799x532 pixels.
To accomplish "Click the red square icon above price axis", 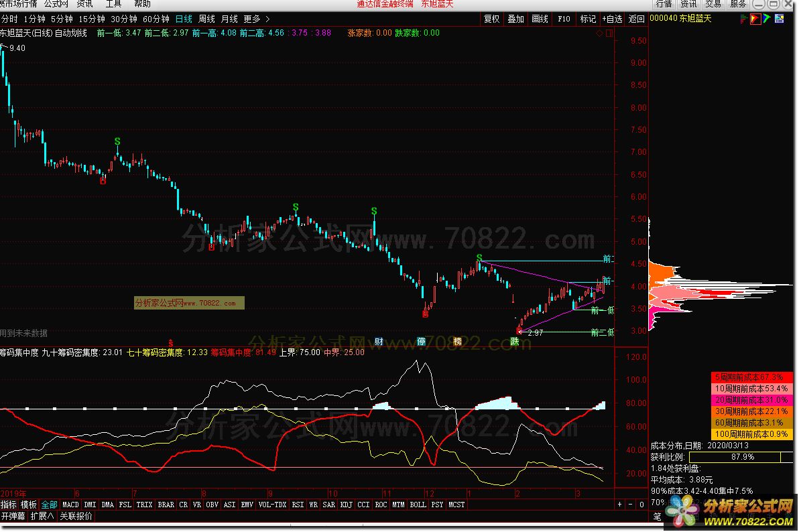I will (609, 33).
